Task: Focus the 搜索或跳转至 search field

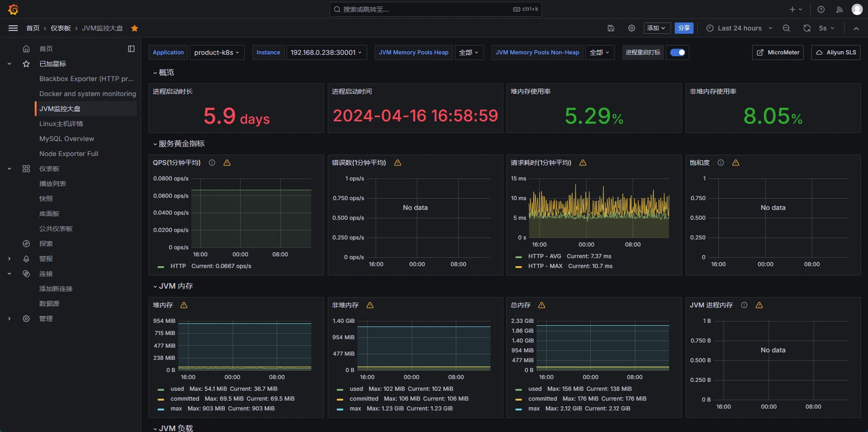Action: click(x=436, y=9)
